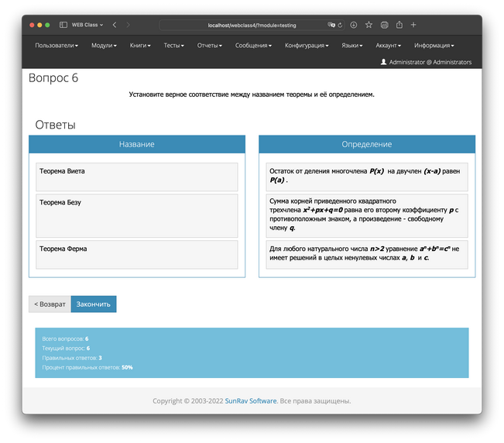
Task: Toggle the Safari sidebar icon
Action: point(63,25)
